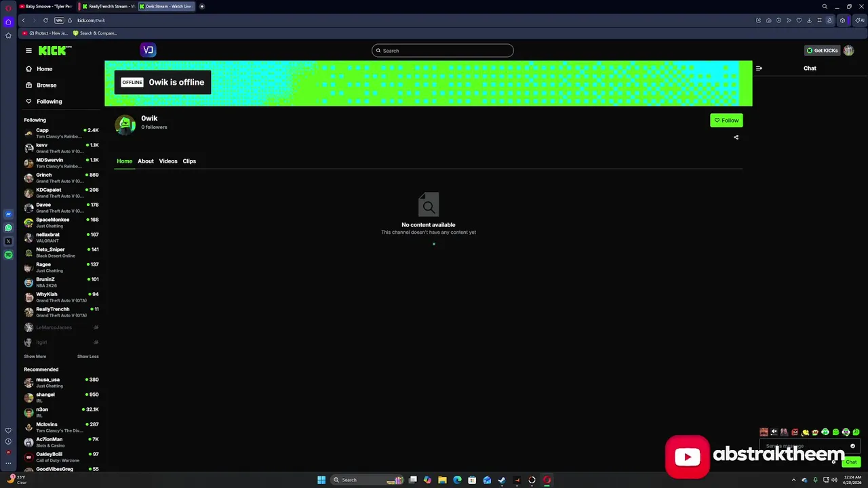
Task: Send message with green Chat button
Action: coord(851,462)
